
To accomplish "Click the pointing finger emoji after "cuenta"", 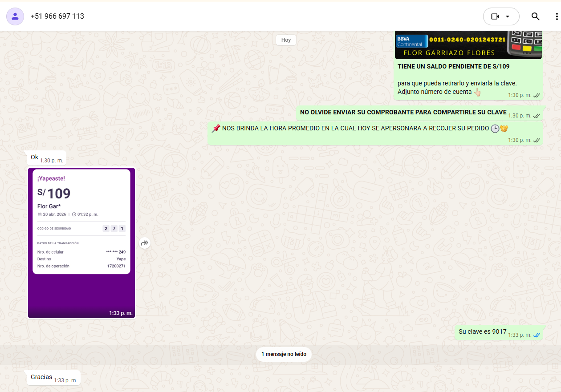I will pyautogui.click(x=477, y=92).
